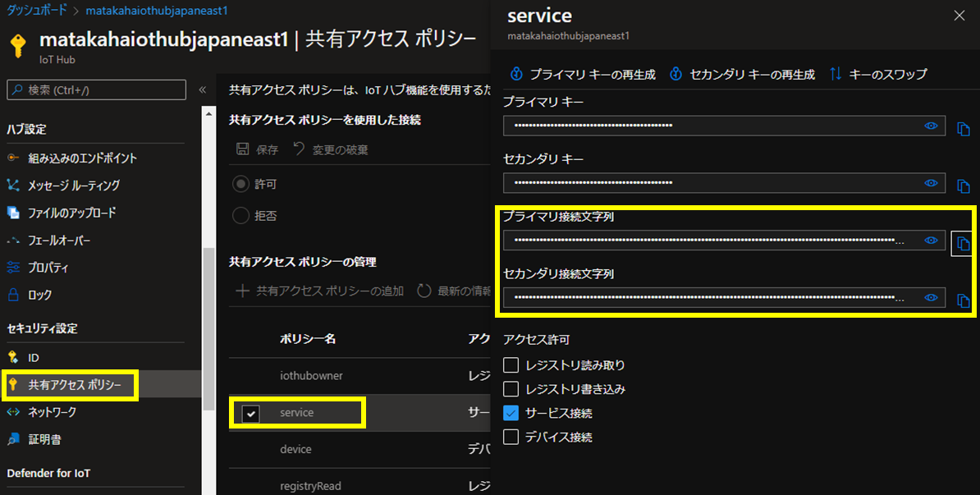Click the Hub settings (ハブ設定) section heading
Screen dimensions: 980x495
pyautogui.click(x=27, y=130)
